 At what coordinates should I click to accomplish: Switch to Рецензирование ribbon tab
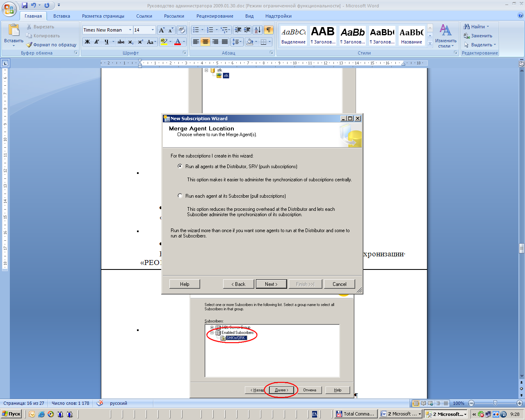[x=215, y=16]
